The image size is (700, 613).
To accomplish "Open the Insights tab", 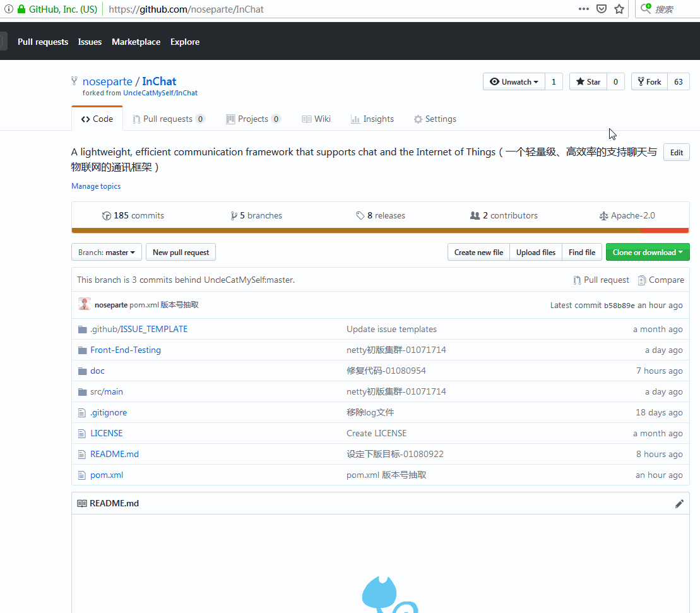I will (372, 119).
